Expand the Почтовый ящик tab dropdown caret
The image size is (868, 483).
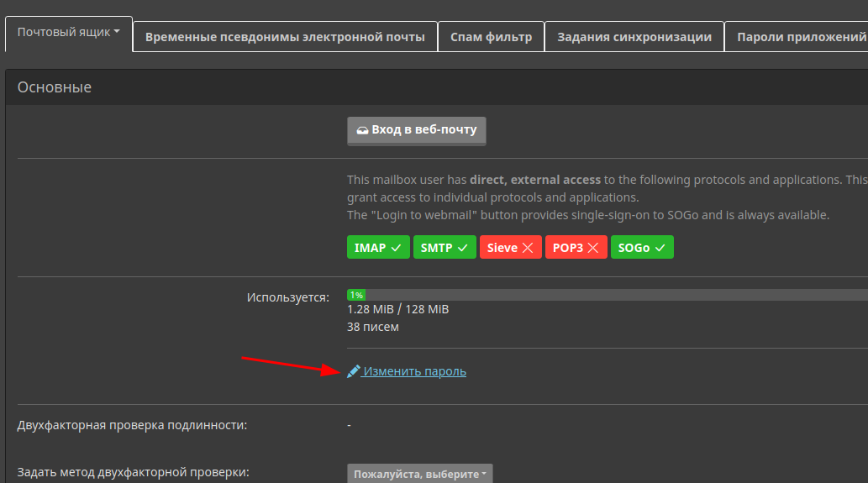pos(117,32)
